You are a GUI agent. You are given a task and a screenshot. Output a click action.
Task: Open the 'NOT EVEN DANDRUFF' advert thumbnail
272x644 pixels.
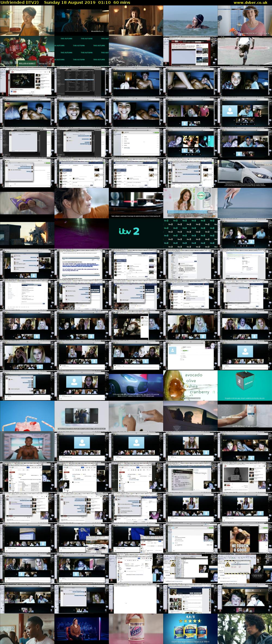tap(245, 416)
